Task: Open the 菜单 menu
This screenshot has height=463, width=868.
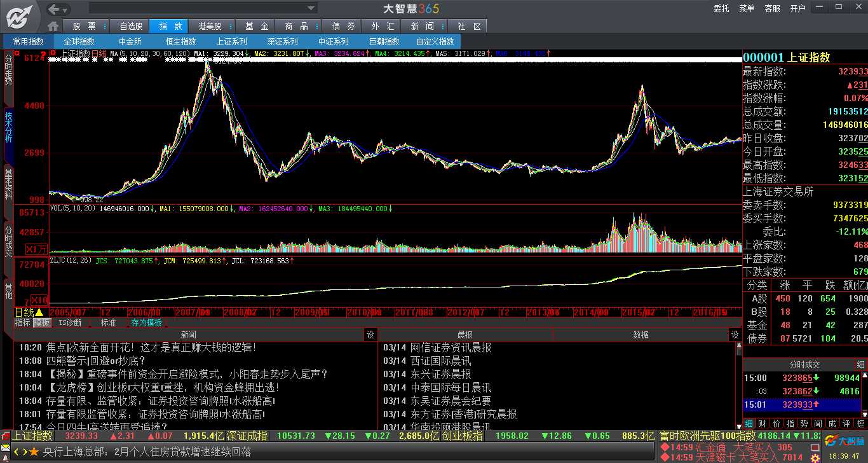Action: click(x=747, y=8)
